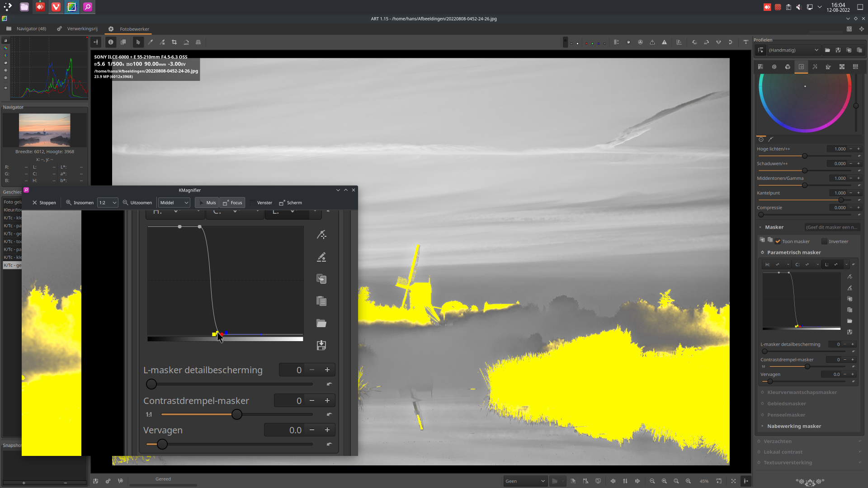Viewport: 868px width, 488px height.
Task: Open the Transform tab with ruler icon
Action: (x=828, y=66)
